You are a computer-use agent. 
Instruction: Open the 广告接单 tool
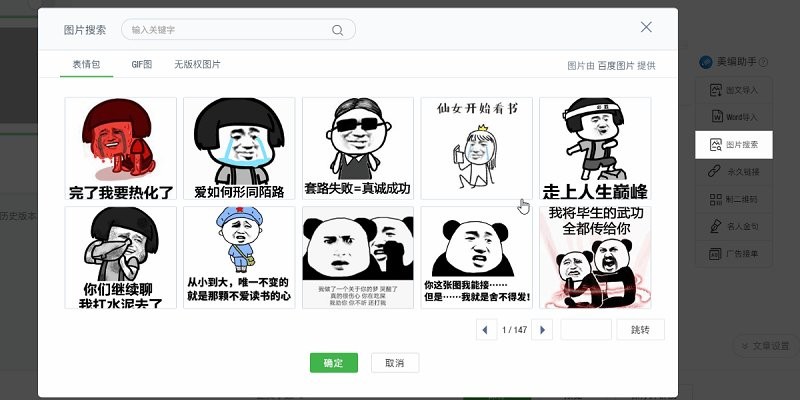[734, 254]
